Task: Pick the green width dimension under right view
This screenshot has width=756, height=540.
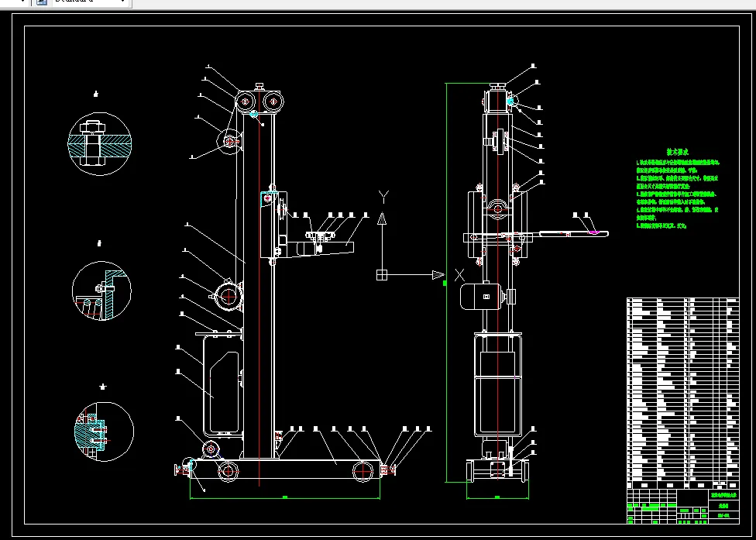Action: point(497,497)
